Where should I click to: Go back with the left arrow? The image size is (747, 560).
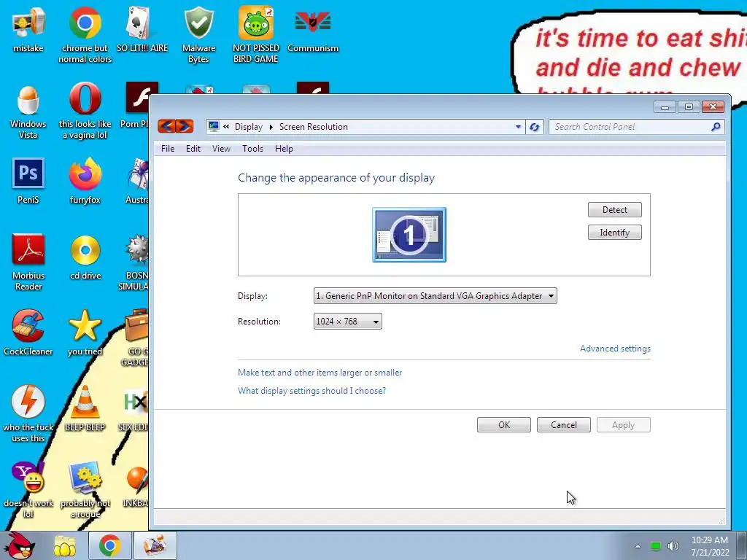click(166, 126)
